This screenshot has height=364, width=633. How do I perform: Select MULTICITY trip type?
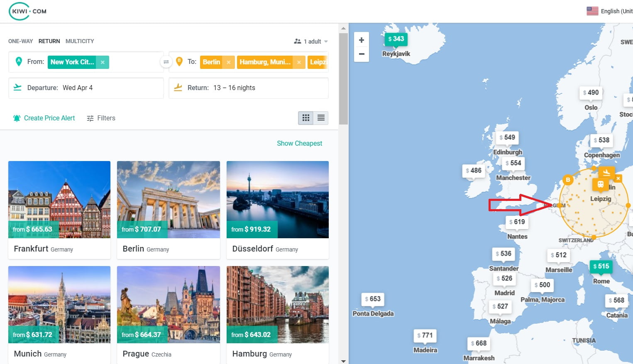coord(80,41)
